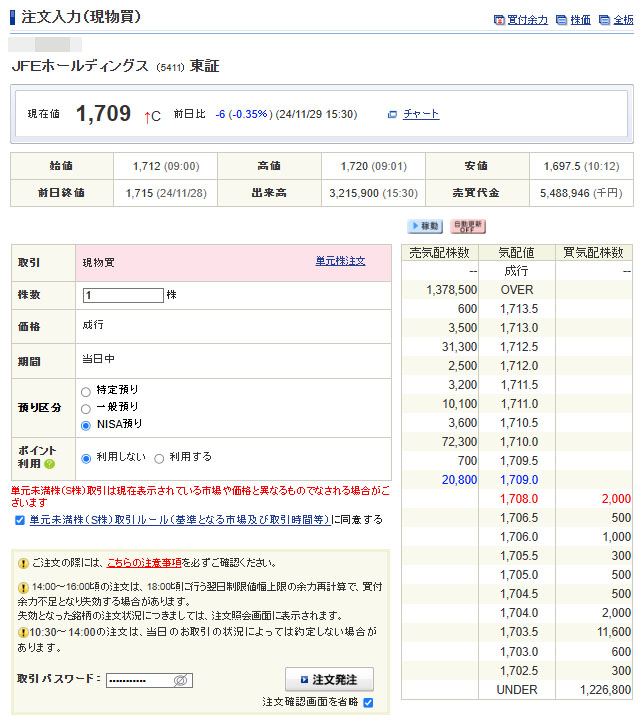The height and width of the screenshot is (725, 644).
Task: Select 利用しない for point usage
Action: pos(86,458)
